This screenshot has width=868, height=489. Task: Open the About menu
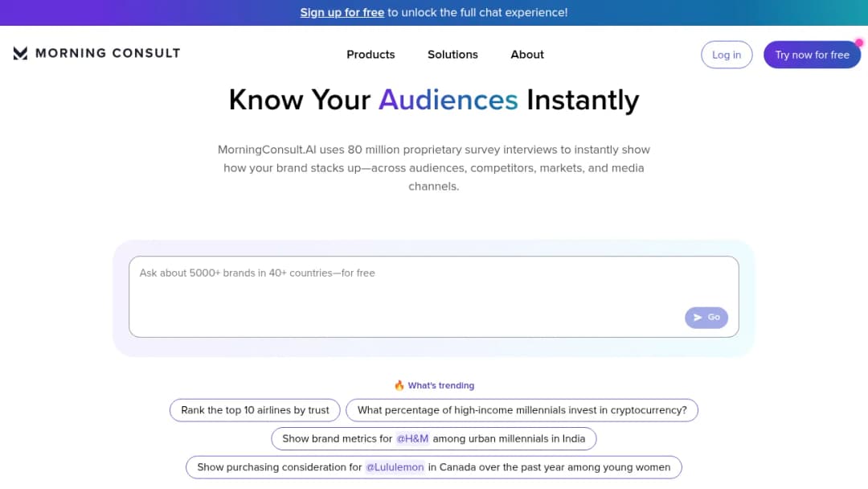tap(527, 54)
